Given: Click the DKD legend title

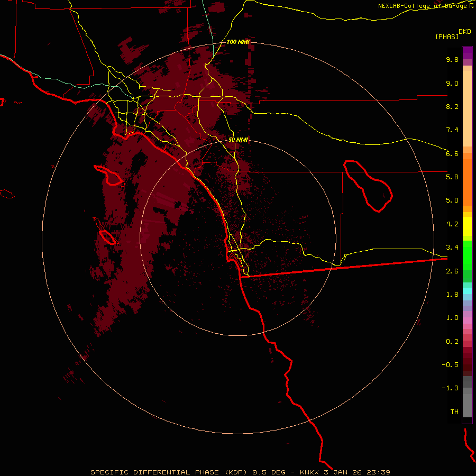Looking at the screenshot, I should (x=465, y=32).
